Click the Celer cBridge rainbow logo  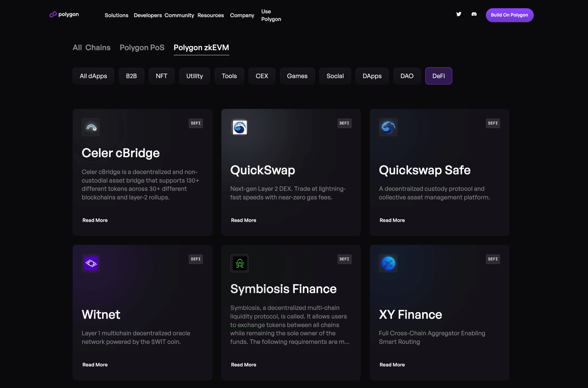point(91,127)
